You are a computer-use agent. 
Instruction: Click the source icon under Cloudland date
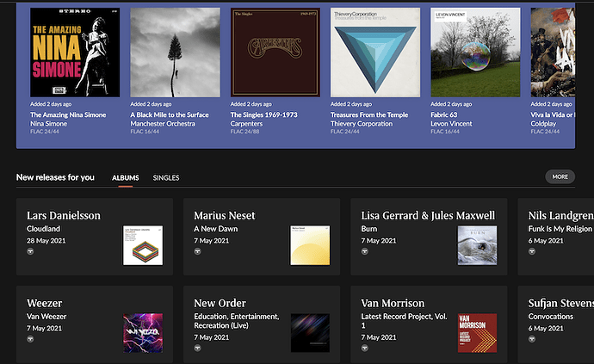coord(30,251)
